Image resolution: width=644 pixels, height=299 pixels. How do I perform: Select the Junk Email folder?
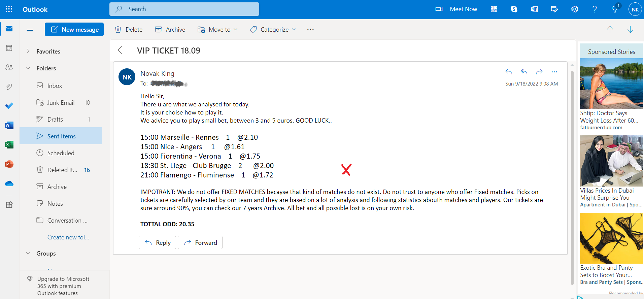click(x=61, y=102)
